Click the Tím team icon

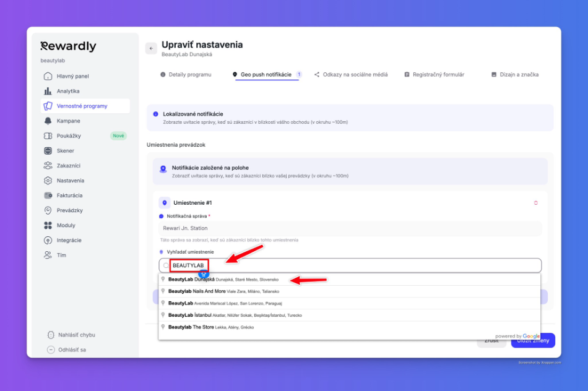point(48,255)
